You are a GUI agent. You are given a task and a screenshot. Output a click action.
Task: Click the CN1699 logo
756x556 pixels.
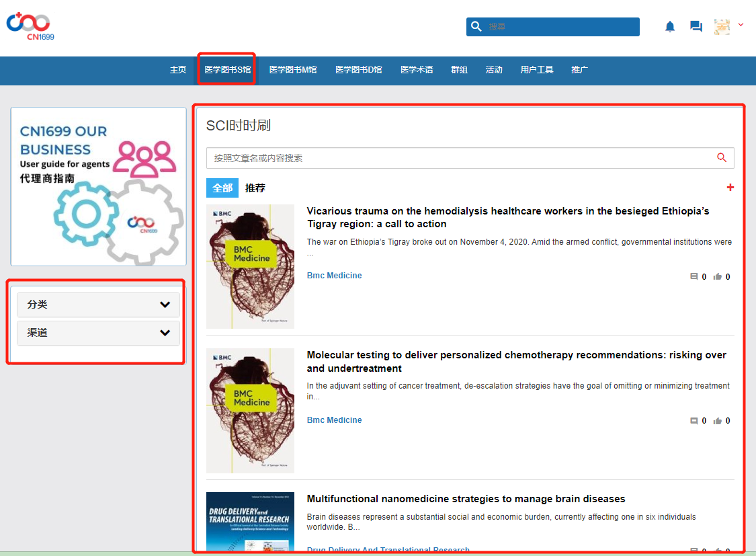point(29,26)
